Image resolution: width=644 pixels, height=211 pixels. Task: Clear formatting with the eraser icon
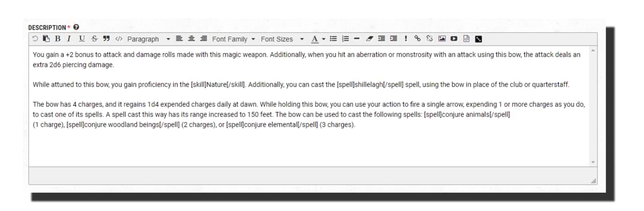pyautogui.click(x=369, y=39)
